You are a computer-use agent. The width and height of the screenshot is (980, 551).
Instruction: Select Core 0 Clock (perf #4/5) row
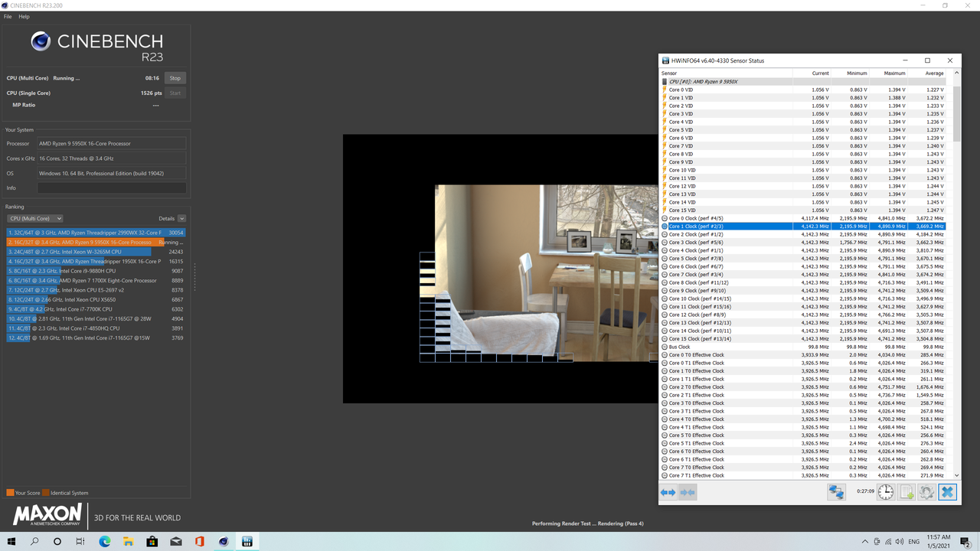click(803, 218)
